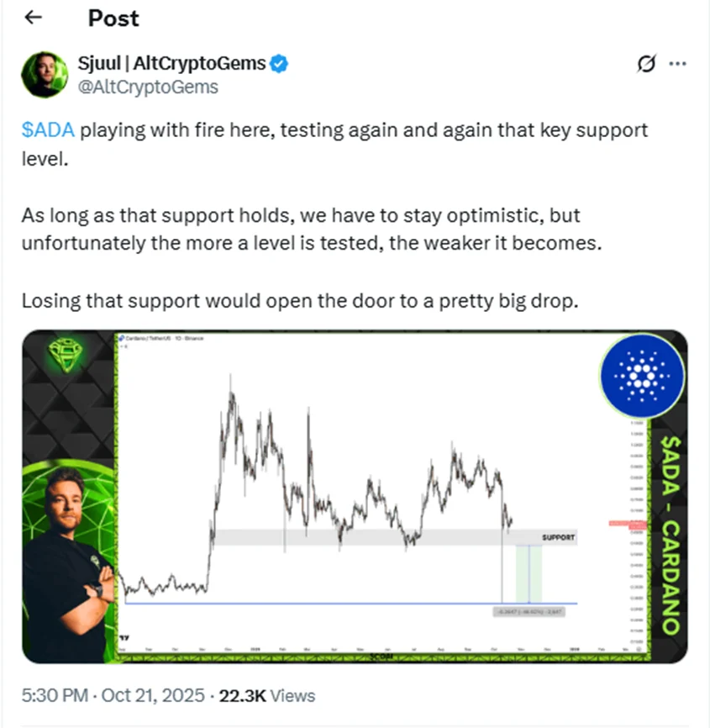The height and width of the screenshot is (728, 710).
Task: Click the 22.3K Views count
Action: click(x=266, y=695)
